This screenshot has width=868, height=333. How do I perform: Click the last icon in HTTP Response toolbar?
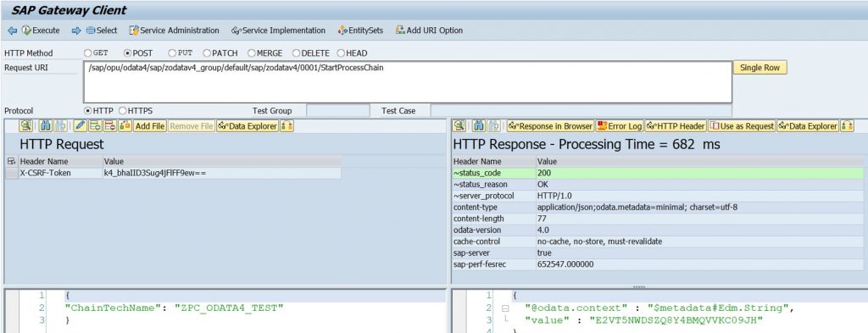click(847, 126)
